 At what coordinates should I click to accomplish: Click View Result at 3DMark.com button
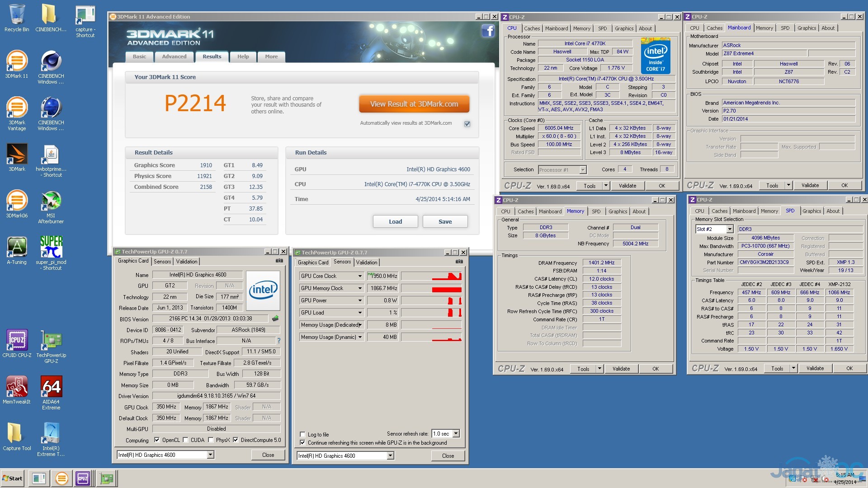coord(414,104)
